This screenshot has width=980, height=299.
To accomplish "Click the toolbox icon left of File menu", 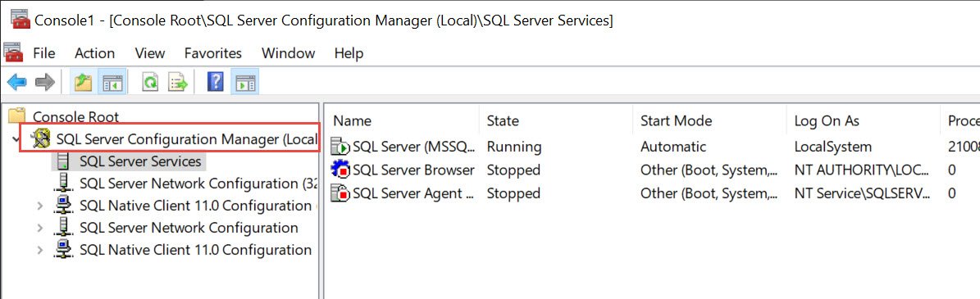I will [x=13, y=52].
